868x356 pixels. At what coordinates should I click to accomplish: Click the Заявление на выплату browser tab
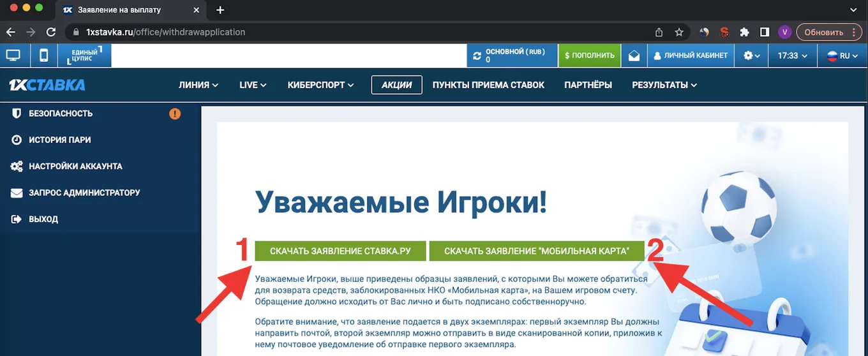coord(130,10)
